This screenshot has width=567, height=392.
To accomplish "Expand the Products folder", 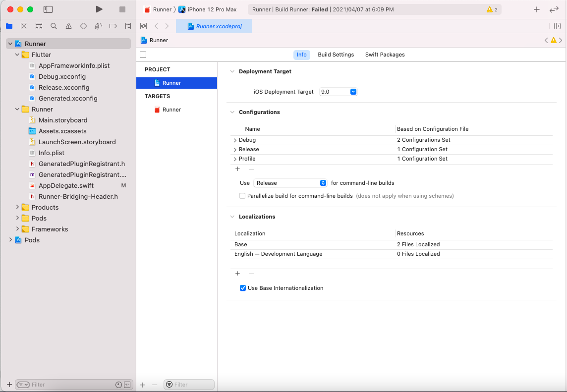I will click(x=17, y=207).
